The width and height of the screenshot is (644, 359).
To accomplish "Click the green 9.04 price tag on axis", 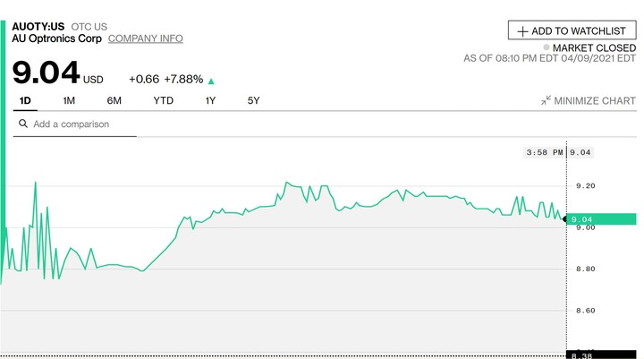I will [x=602, y=219].
